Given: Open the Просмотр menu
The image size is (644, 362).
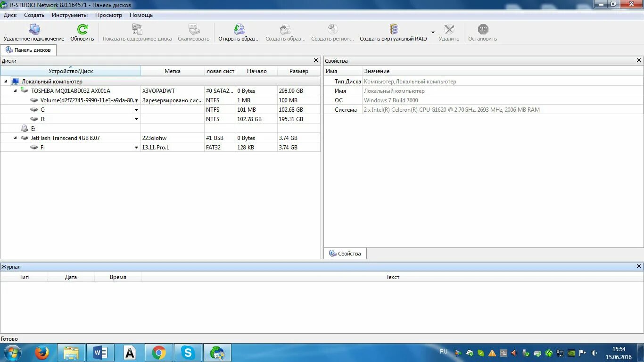Looking at the screenshot, I should pyautogui.click(x=108, y=15).
